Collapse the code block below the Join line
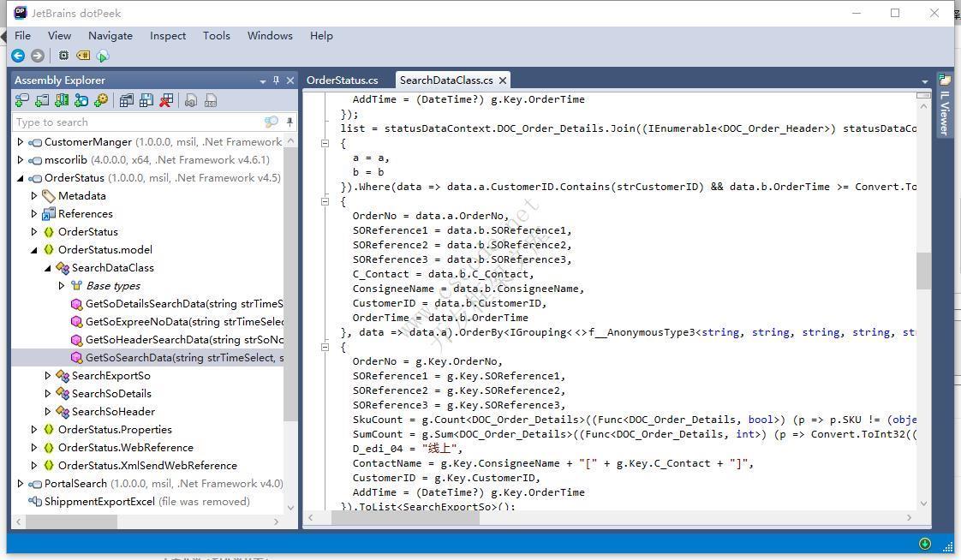Viewport: 961px width, 560px height. [x=325, y=143]
